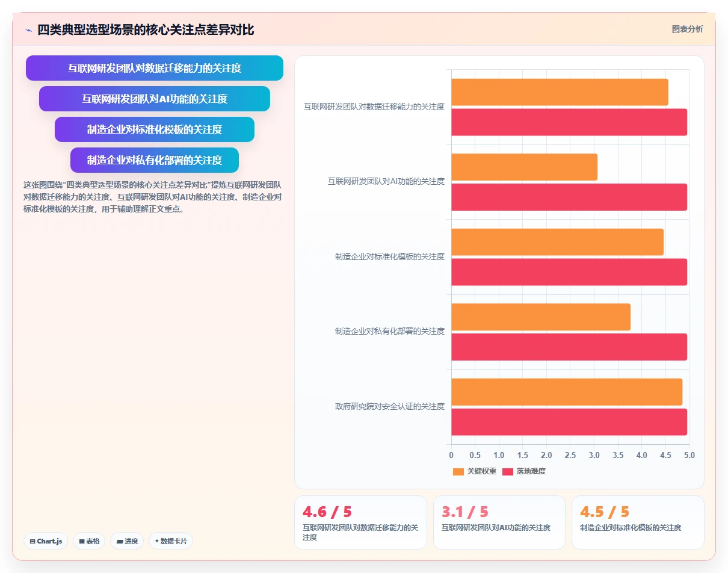Click red bar for 制造企业对私有化部署的关注度
728x573 pixels.
point(569,347)
